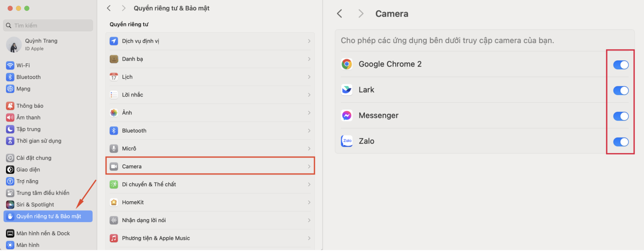
Task: Click the Messenger app icon
Action: tap(347, 116)
